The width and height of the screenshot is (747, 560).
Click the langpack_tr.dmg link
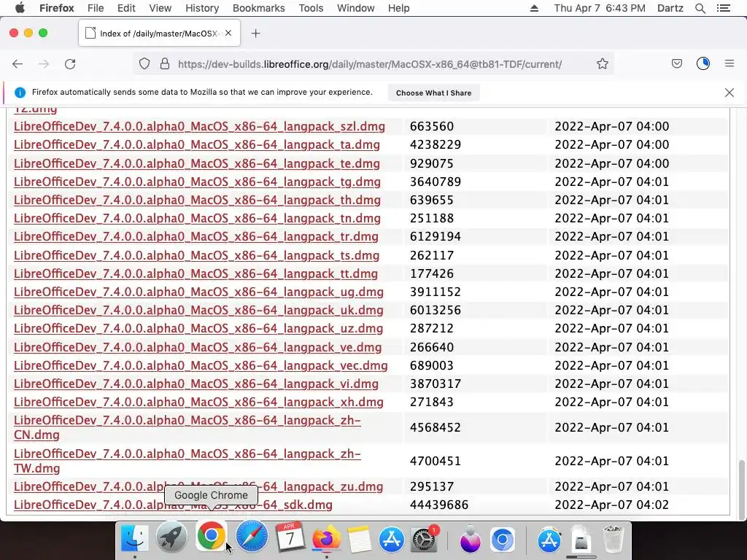pyautogui.click(x=196, y=236)
